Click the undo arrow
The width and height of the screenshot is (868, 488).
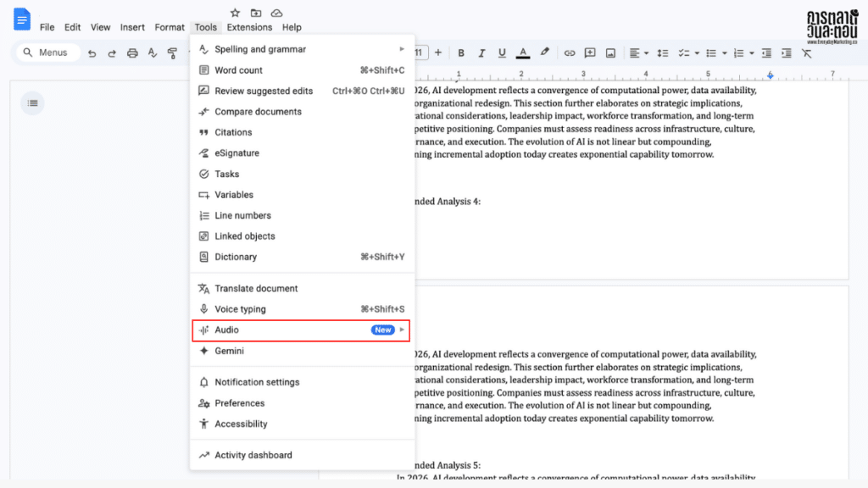[92, 53]
